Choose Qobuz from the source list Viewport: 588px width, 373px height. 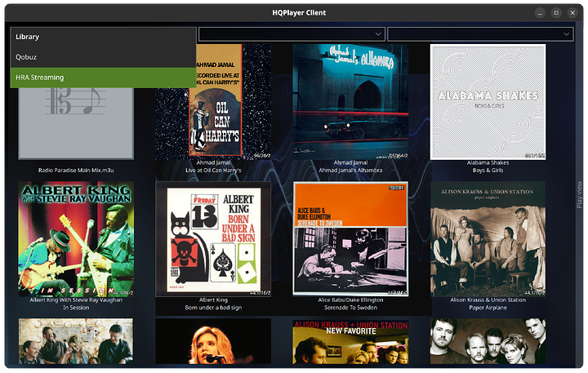tap(103, 57)
